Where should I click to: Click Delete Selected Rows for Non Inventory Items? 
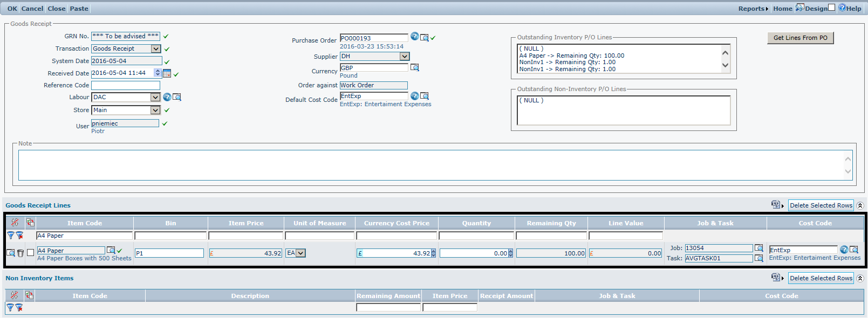click(x=821, y=278)
